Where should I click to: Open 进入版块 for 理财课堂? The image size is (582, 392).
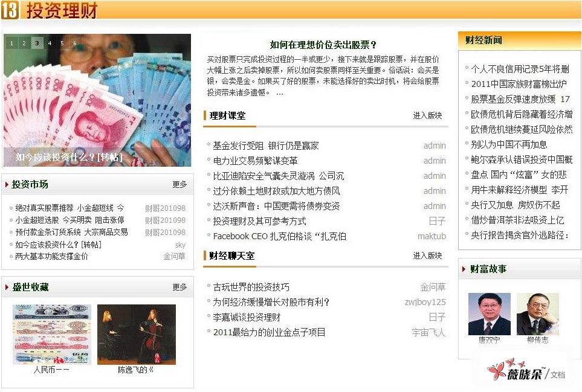point(427,115)
